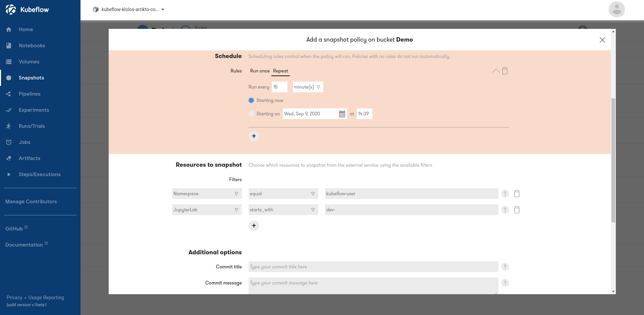
Task: Click the scrollbar up arrow in dialog
Action: tap(613, 32)
